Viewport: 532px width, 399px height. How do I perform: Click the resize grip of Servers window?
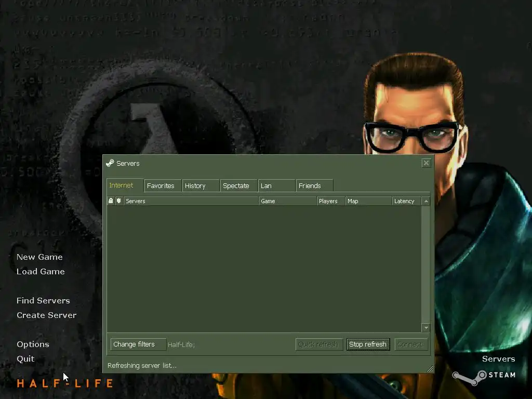coord(430,369)
